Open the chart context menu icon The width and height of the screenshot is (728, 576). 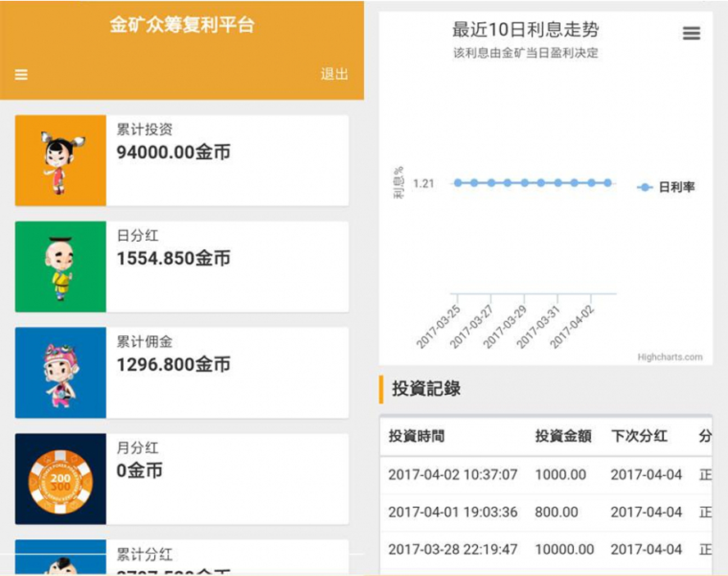pos(691,34)
